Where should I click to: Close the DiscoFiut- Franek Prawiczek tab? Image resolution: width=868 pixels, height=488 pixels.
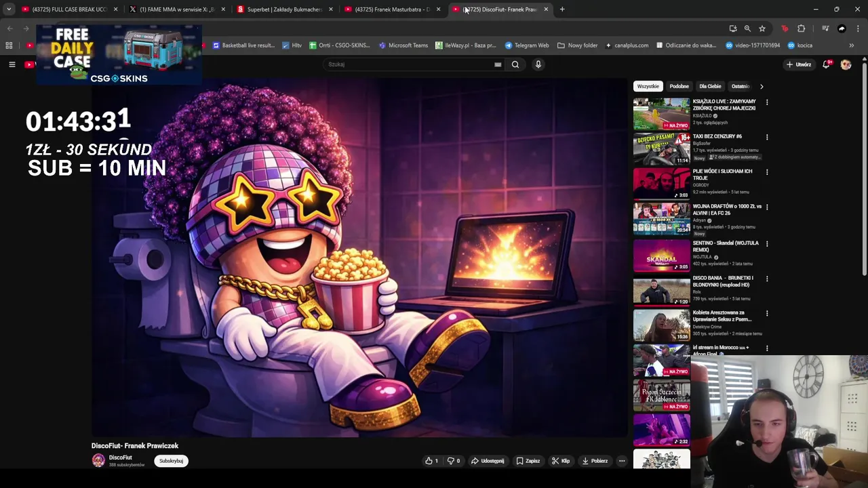[x=546, y=9]
